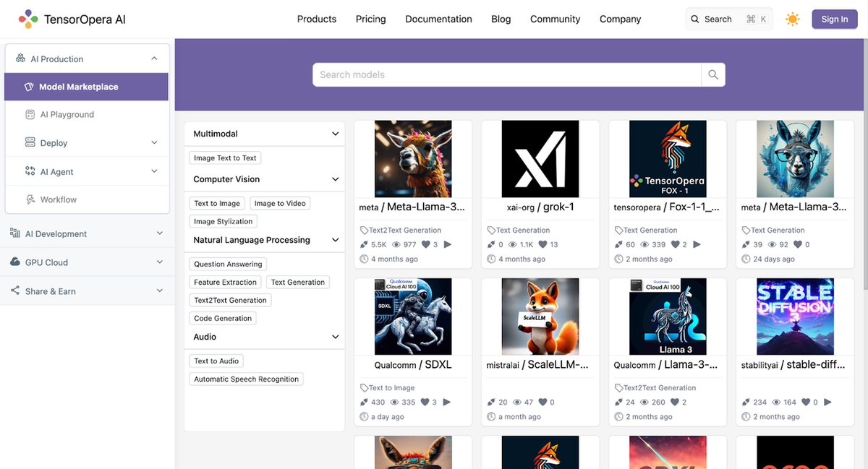Click the magnifier in the Search models bar
868x469 pixels.
pos(713,74)
